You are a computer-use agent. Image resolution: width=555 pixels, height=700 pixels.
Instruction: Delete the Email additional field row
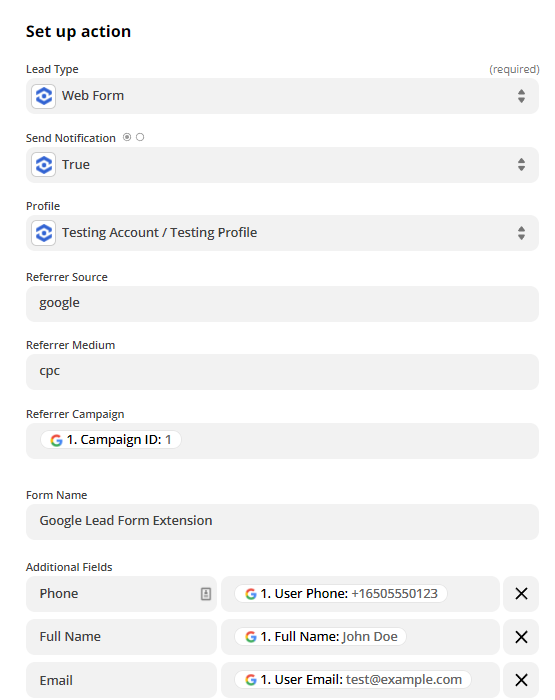point(521,680)
